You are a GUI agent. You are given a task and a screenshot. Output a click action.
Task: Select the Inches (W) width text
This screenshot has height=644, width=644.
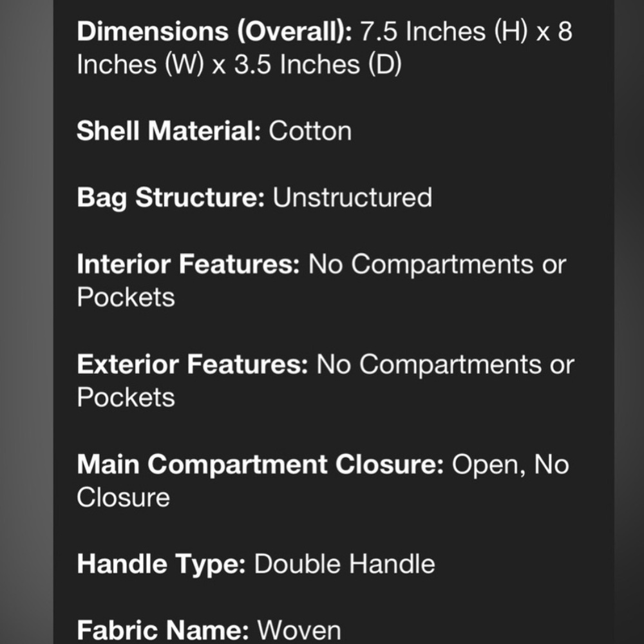pyautogui.click(x=140, y=65)
